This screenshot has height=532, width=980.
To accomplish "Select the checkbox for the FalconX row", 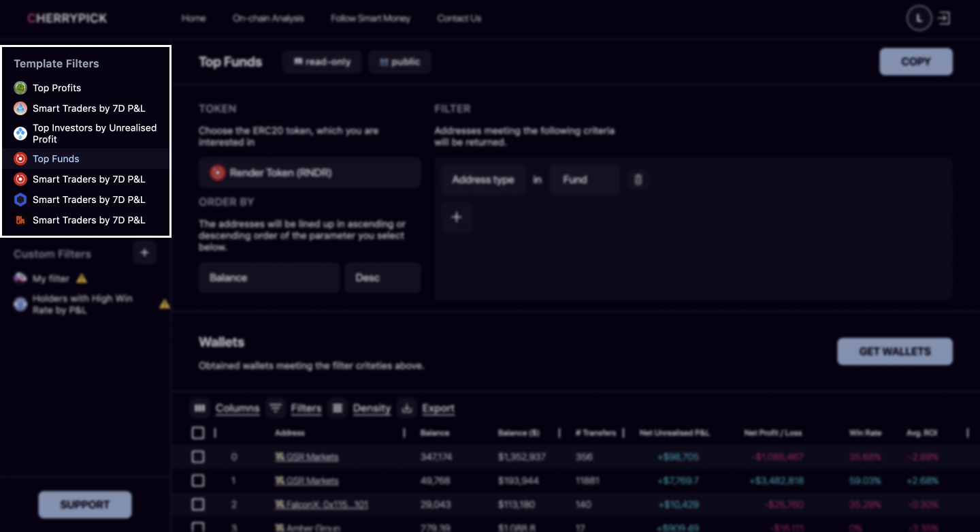I will (x=198, y=504).
